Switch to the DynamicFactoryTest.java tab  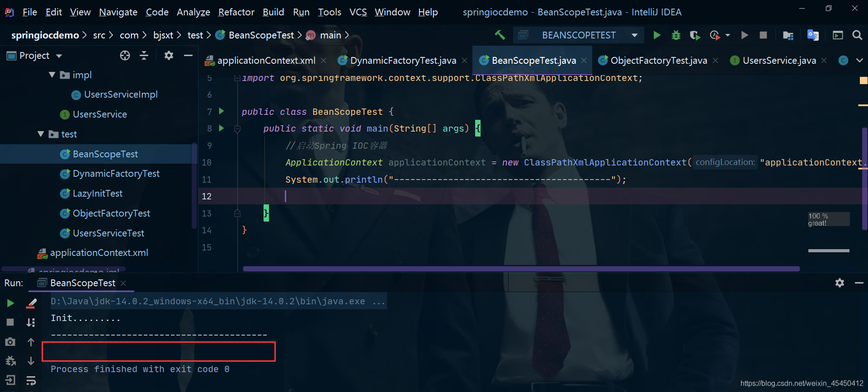pyautogui.click(x=403, y=61)
